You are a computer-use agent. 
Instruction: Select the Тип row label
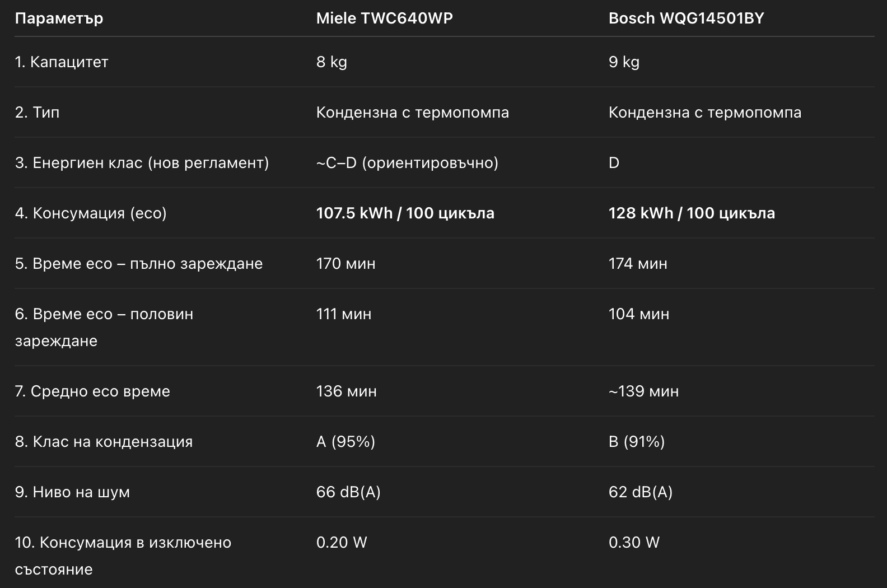click(38, 113)
